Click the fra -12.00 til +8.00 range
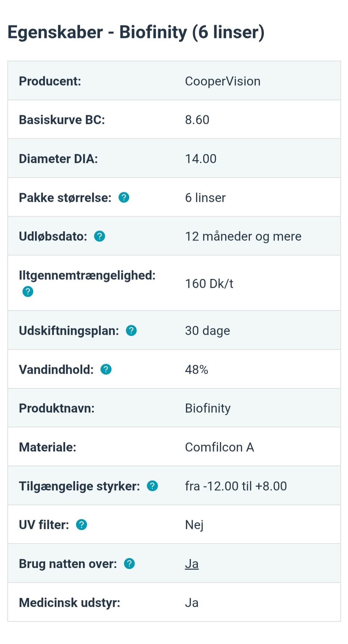This screenshot has width=348, height=644. click(x=236, y=486)
